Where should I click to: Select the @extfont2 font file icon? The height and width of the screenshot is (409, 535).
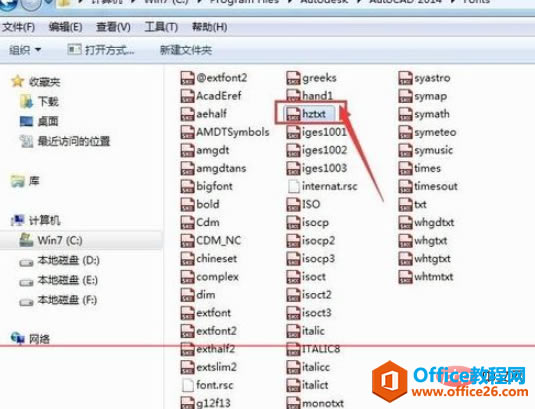click(x=187, y=78)
